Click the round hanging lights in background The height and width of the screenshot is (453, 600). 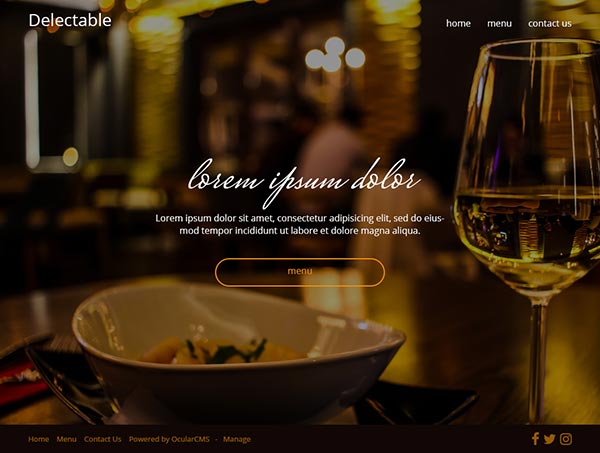coord(335,55)
